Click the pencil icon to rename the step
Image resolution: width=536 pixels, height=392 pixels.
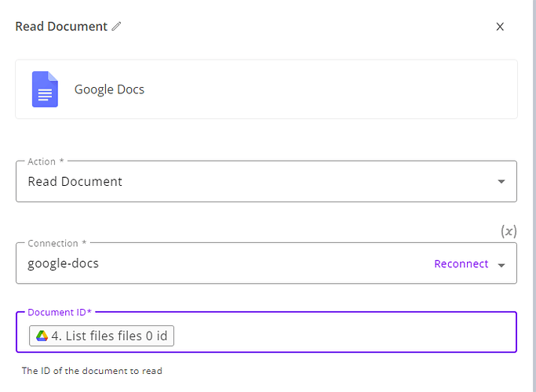pos(116,27)
